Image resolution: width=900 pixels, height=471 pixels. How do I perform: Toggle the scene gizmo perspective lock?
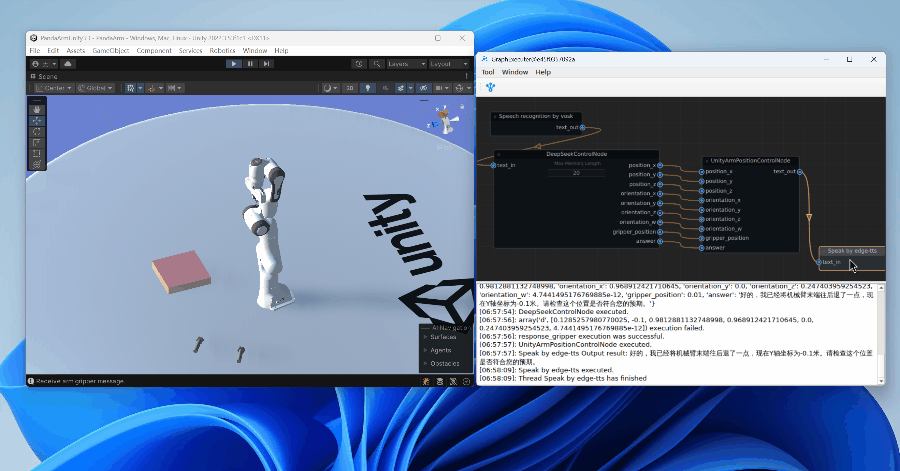coord(462,107)
